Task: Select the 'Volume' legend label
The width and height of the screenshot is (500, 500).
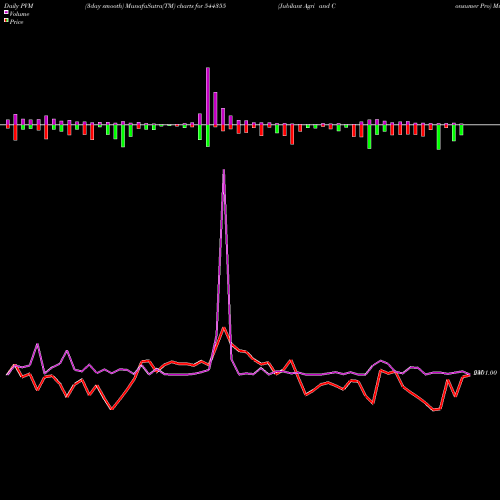Action: click(x=19, y=14)
